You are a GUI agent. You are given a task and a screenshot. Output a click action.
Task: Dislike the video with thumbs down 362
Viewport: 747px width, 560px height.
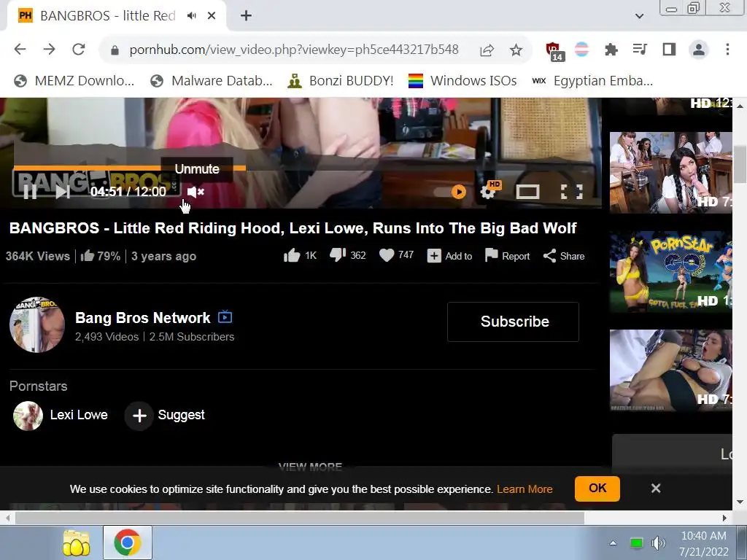pos(348,256)
